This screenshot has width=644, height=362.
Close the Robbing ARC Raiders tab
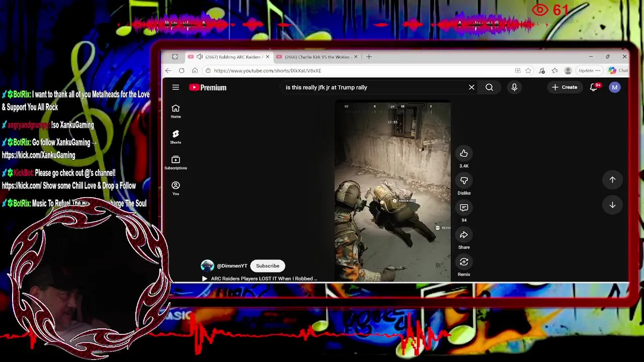[x=268, y=57]
